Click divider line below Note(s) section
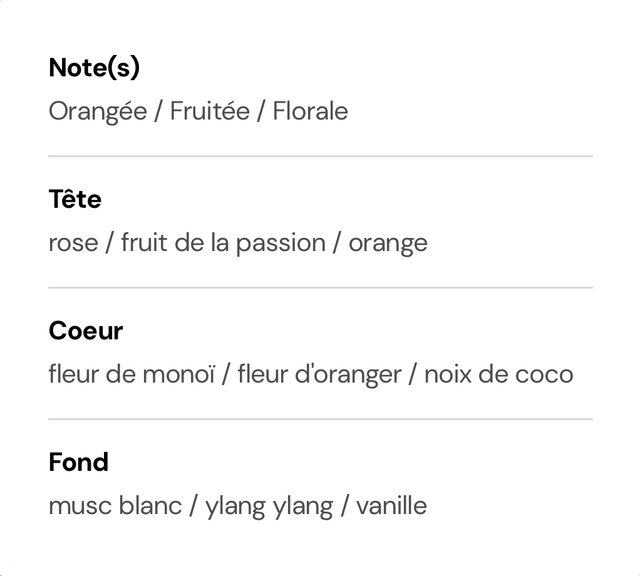 [320, 156]
